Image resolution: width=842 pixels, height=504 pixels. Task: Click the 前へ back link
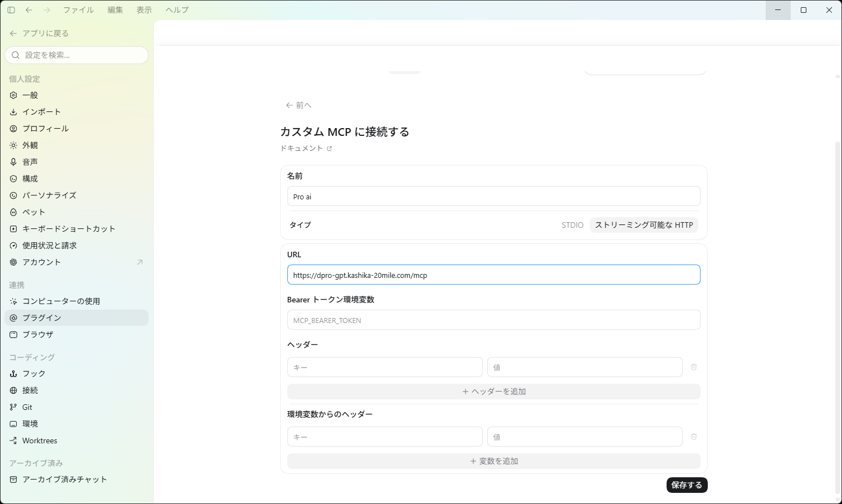pos(298,105)
